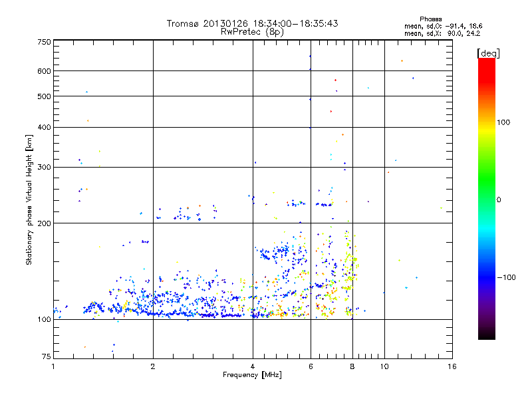Screen dimensions: 532x399
Task: Click the 'Phases' header label
Action: coord(430,19)
